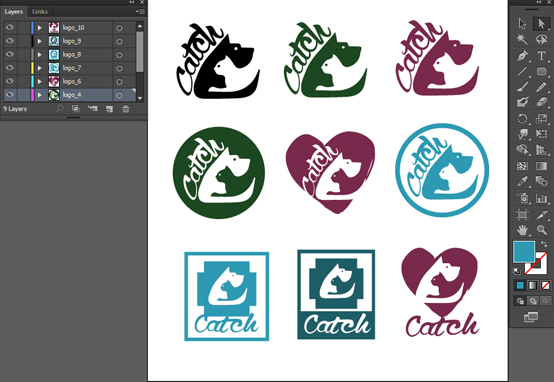
Task: Select the Rounded Rectangle tool
Action: [x=541, y=71]
